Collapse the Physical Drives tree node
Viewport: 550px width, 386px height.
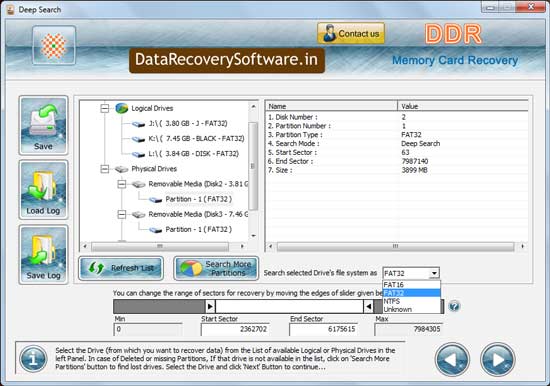coord(105,169)
